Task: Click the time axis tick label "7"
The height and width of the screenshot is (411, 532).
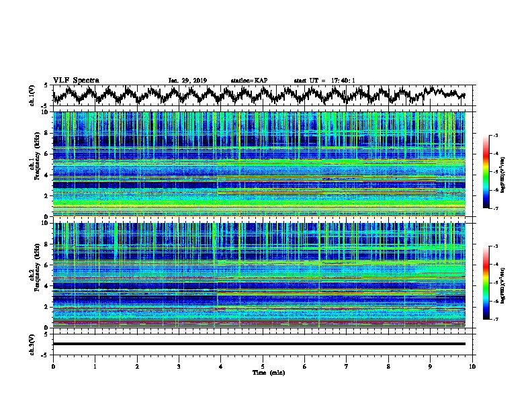Action: coord(347,367)
